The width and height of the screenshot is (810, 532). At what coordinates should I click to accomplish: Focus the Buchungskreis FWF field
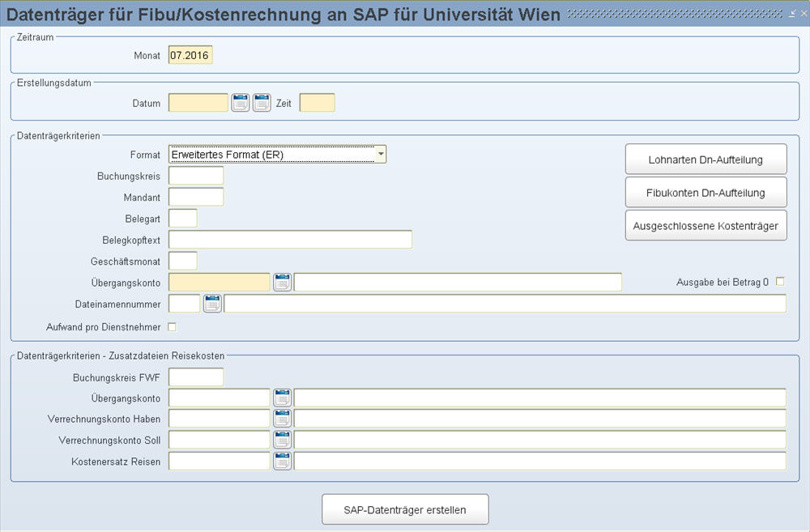coord(196,377)
